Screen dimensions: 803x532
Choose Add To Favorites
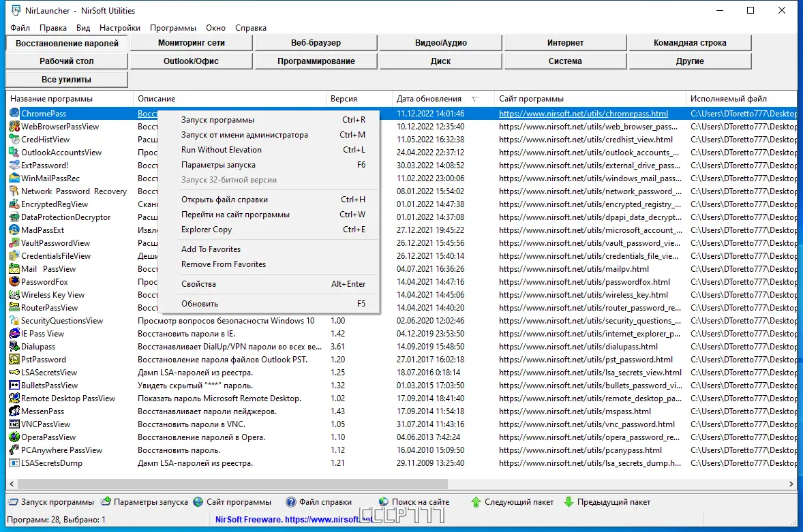(270, 249)
